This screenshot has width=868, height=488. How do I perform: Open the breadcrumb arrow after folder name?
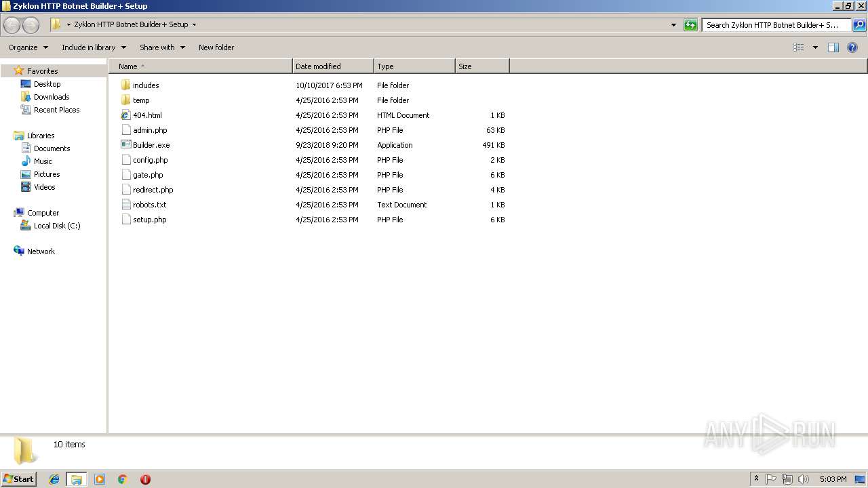click(194, 25)
